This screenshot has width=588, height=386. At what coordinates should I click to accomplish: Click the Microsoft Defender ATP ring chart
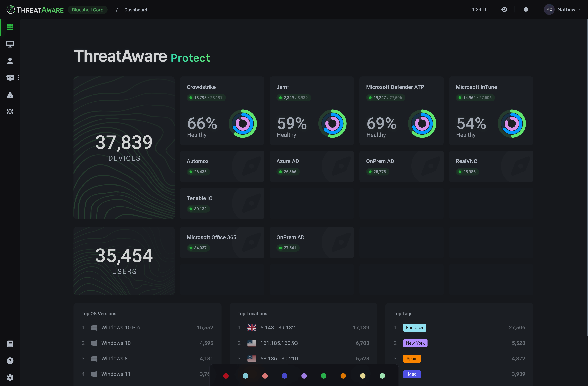point(422,124)
